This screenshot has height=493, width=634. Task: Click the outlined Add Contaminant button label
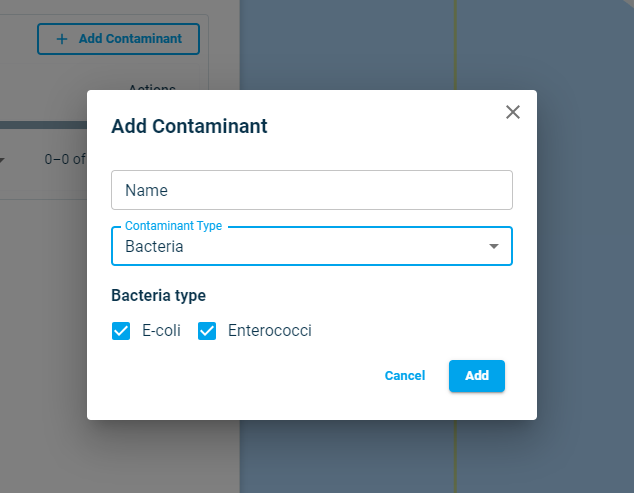tap(130, 39)
